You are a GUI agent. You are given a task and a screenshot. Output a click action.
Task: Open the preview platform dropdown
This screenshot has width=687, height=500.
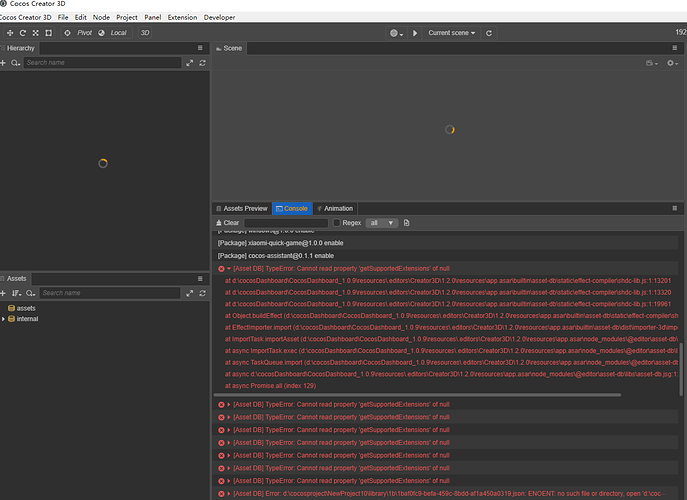(396, 33)
